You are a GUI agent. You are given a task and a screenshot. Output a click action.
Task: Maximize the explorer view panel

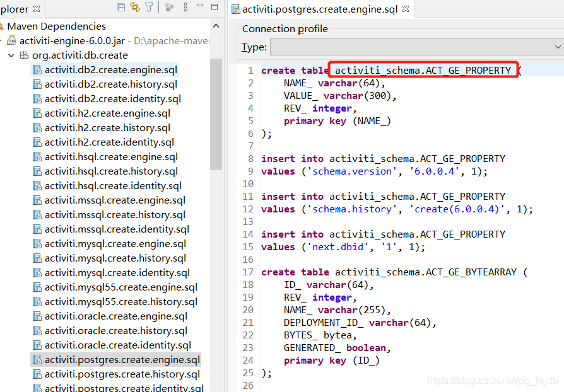pyautogui.click(x=214, y=6)
